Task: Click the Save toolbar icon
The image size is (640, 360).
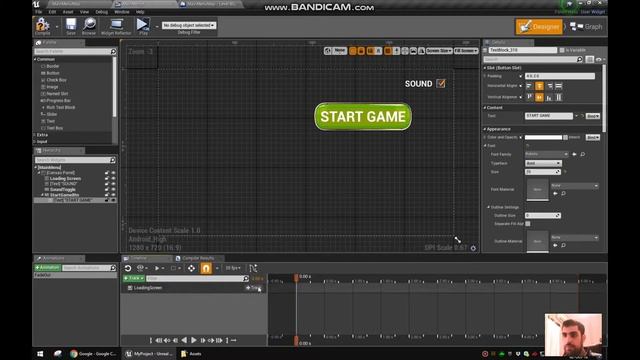Action: [x=71, y=26]
